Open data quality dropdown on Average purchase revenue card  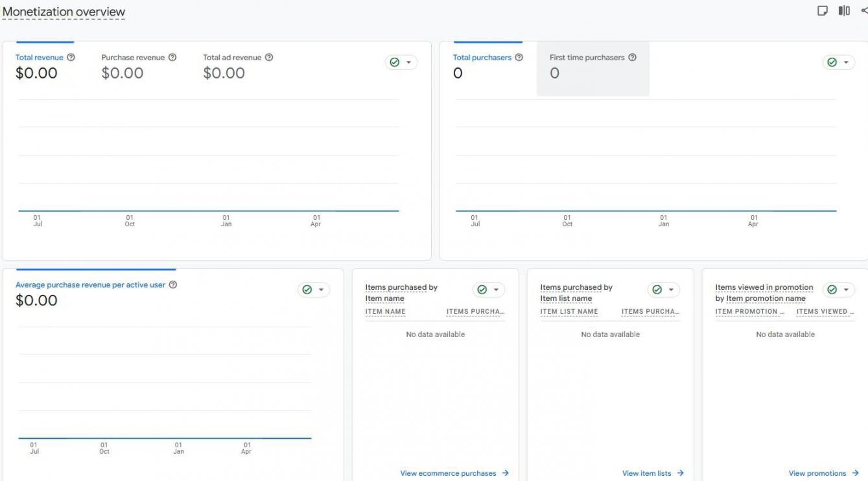pyautogui.click(x=313, y=290)
